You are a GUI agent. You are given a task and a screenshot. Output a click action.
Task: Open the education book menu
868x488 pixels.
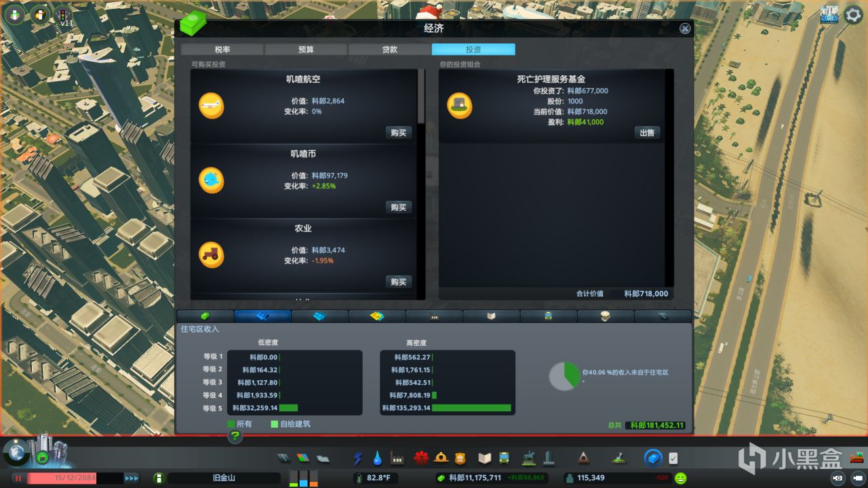[484, 459]
